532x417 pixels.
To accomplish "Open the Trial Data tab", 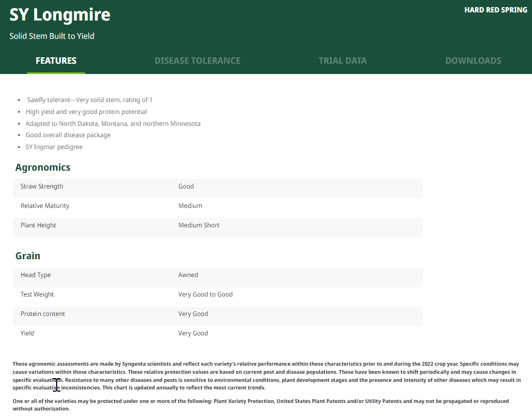I will (343, 60).
